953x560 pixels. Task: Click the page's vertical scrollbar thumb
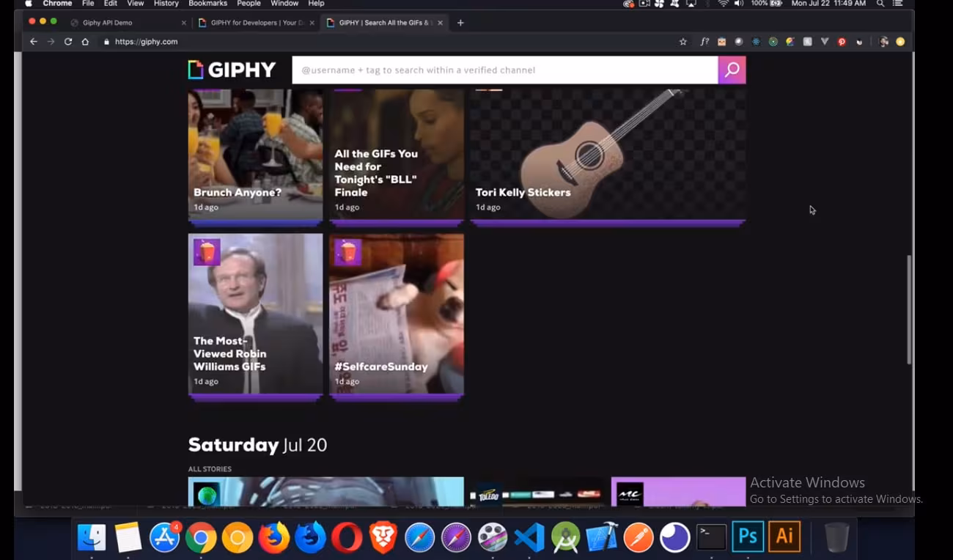point(909,309)
